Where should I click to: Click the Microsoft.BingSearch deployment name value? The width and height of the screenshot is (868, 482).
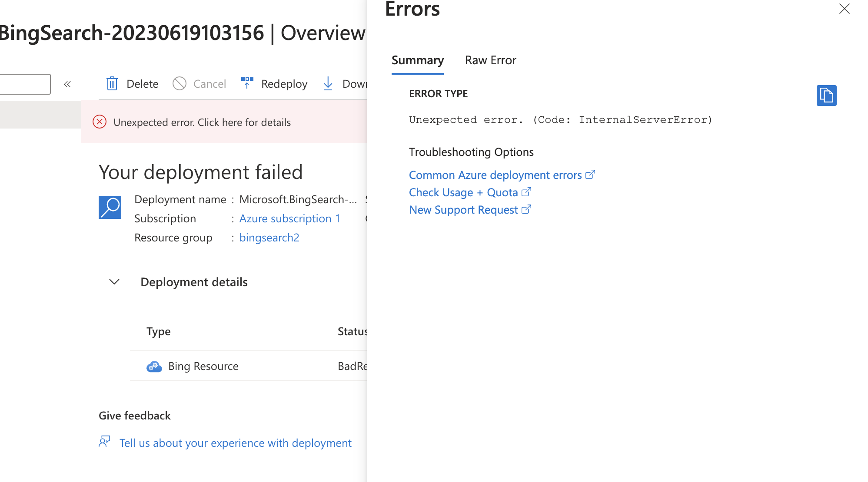298,199
